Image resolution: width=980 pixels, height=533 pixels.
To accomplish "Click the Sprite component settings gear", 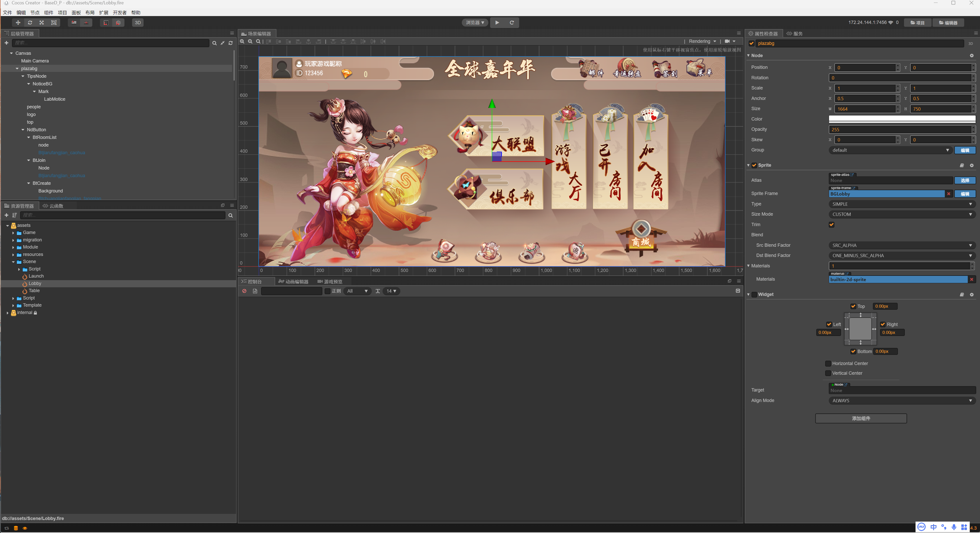I will [x=972, y=165].
